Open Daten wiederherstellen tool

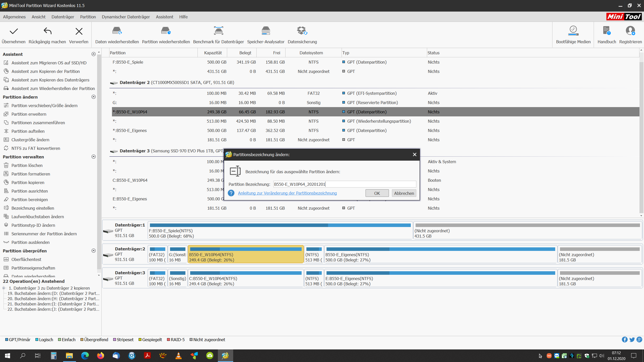117,31
